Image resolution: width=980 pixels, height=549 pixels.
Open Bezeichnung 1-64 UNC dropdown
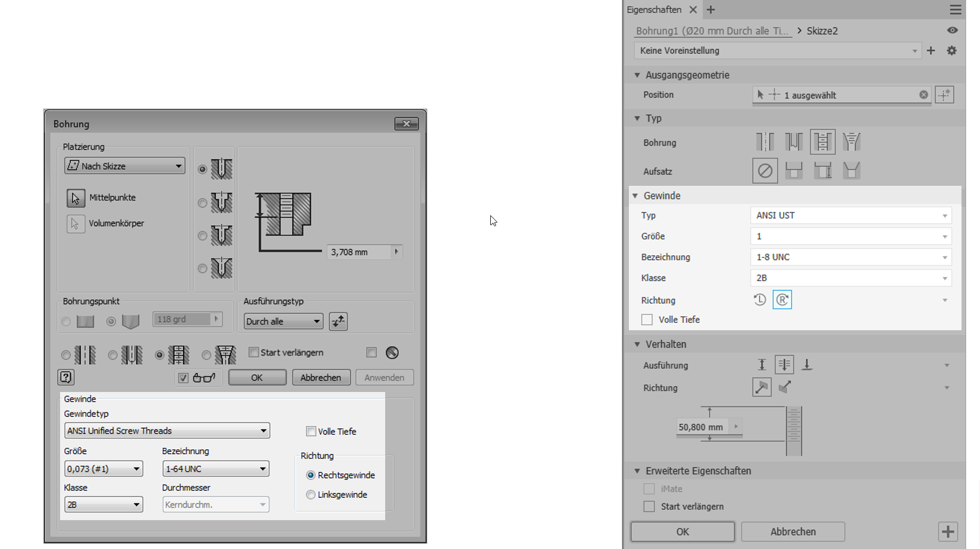(x=216, y=469)
